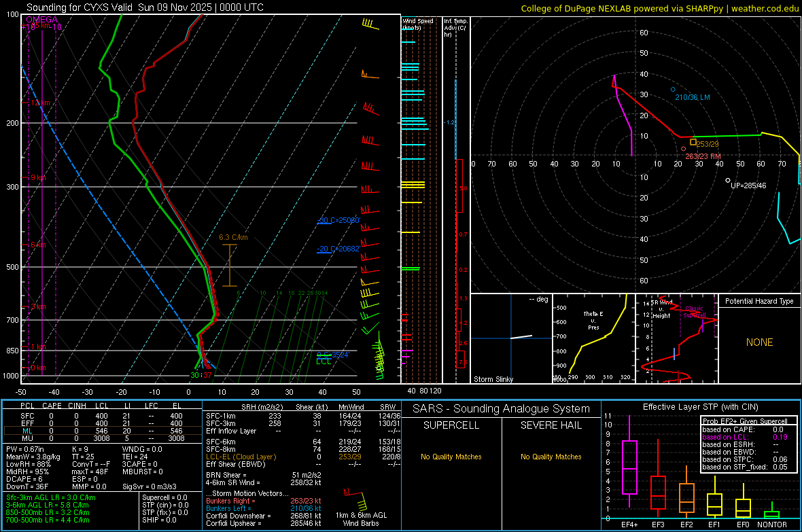Click the DCAPE = 6 value
This screenshot has height=532, width=802.
click(x=24, y=479)
